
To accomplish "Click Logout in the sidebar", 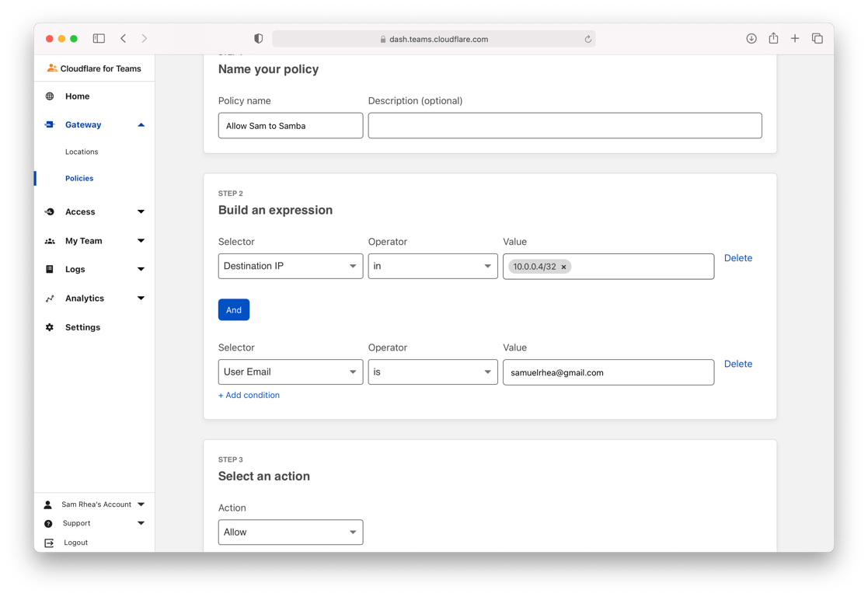I will pyautogui.click(x=76, y=543).
